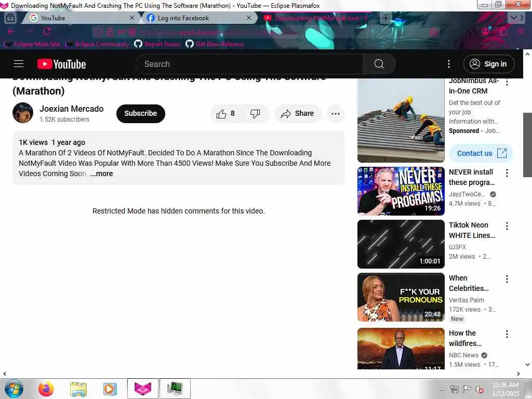Open Eclipse Main Site bookmark
Screen dimensions: 532x399
tap(33, 44)
